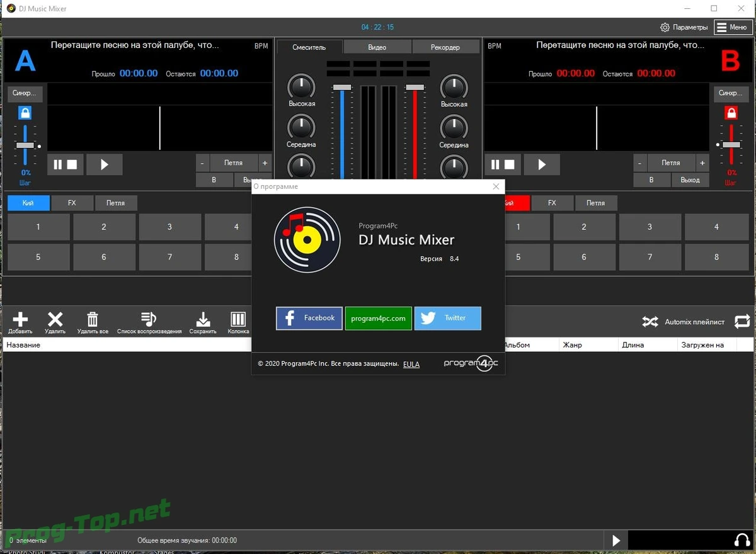Click cue pad 7 on deck B
Viewport: 756px width, 554px height.
650,257
